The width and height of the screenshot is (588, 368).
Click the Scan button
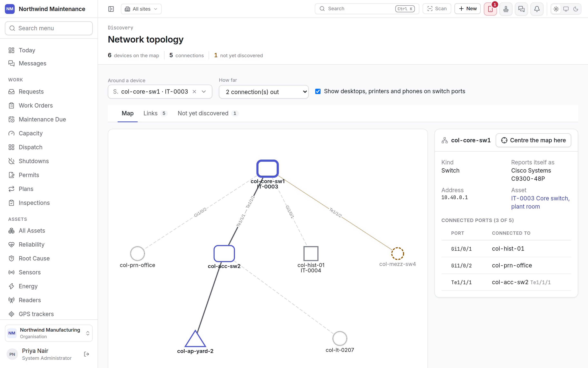point(437,9)
